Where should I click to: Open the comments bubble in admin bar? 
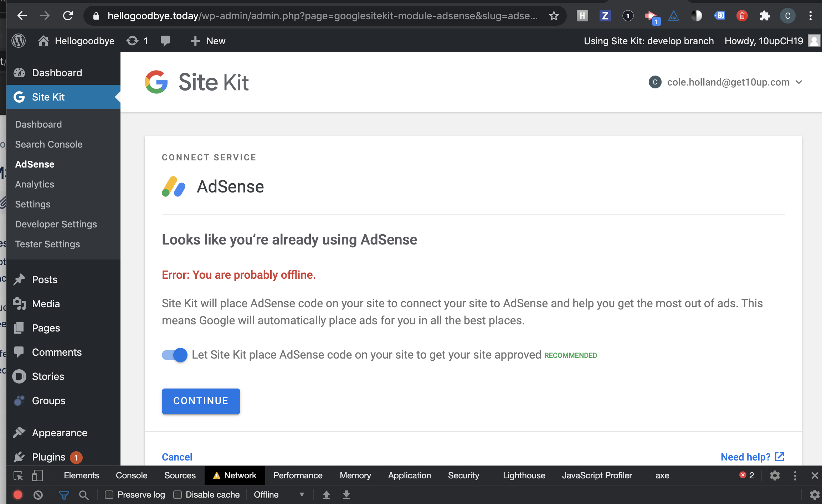(x=165, y=41)
